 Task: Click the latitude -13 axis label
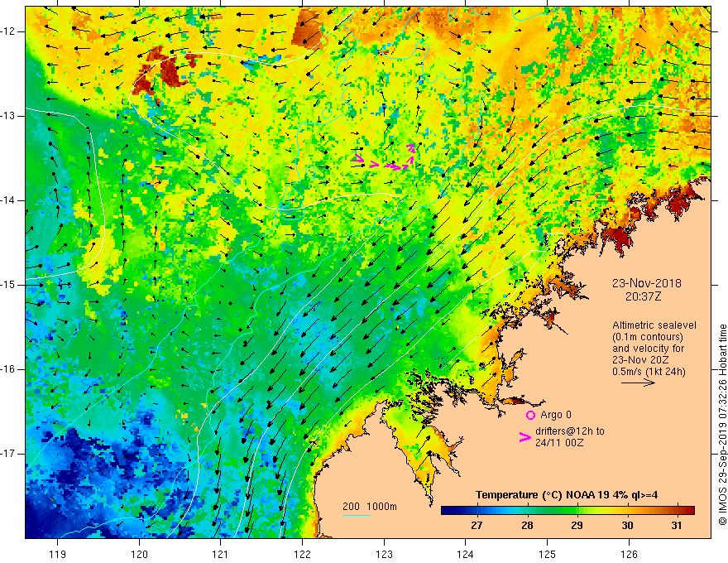pos(8,116)
